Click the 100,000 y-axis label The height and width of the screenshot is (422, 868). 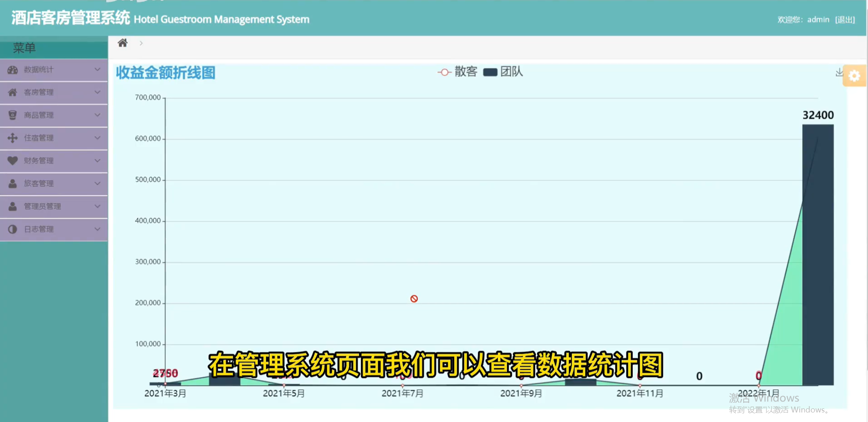(x=148, y=344)
